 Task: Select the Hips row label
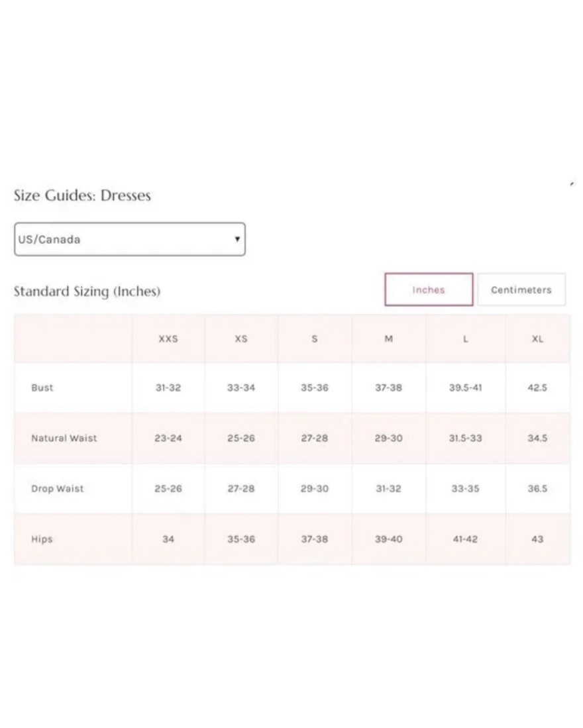42,539
